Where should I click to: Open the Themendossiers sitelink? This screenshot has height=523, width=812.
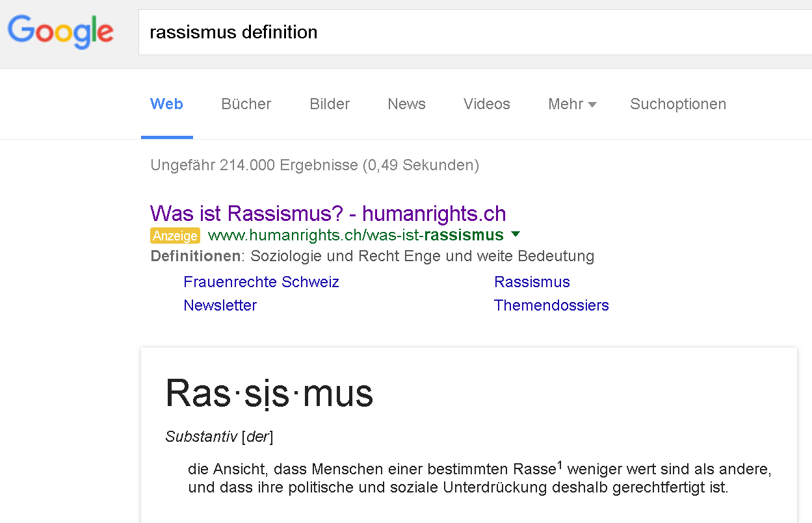(551, 305)
